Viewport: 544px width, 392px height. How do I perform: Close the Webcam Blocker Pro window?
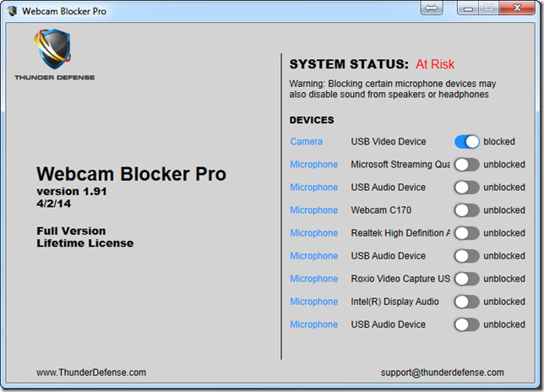point(517,8)
